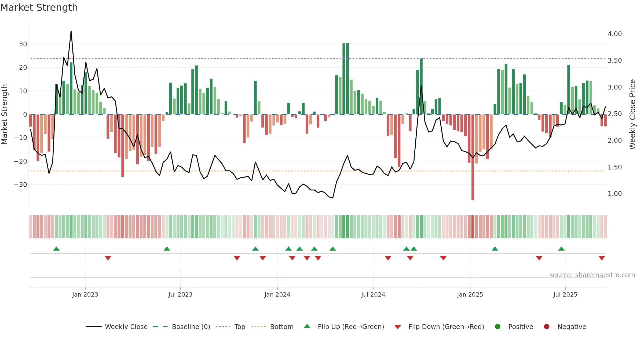Toggle the Positive legend entry

514,327
